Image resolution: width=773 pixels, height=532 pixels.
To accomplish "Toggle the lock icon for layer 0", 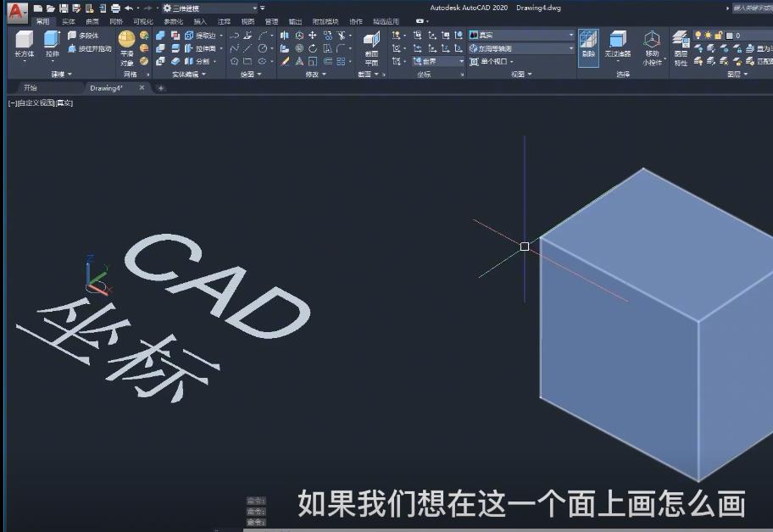I will coord(719,36).
